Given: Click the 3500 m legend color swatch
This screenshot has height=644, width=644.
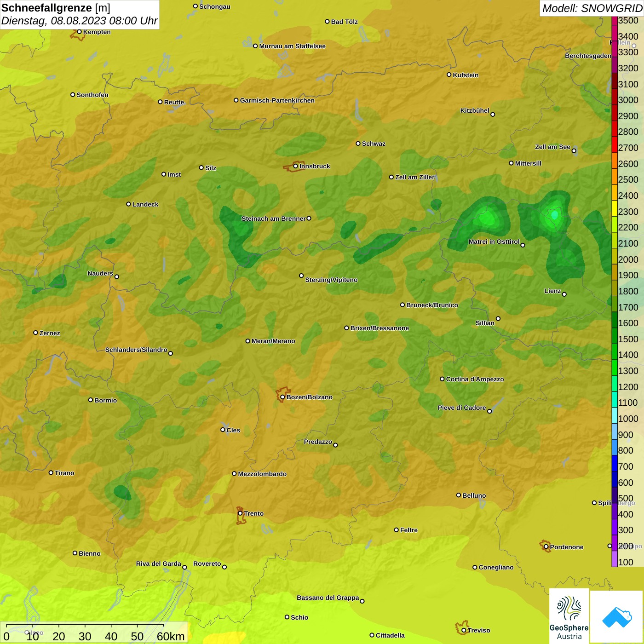Looking at the screenshot, I should [x=614, y=20].
